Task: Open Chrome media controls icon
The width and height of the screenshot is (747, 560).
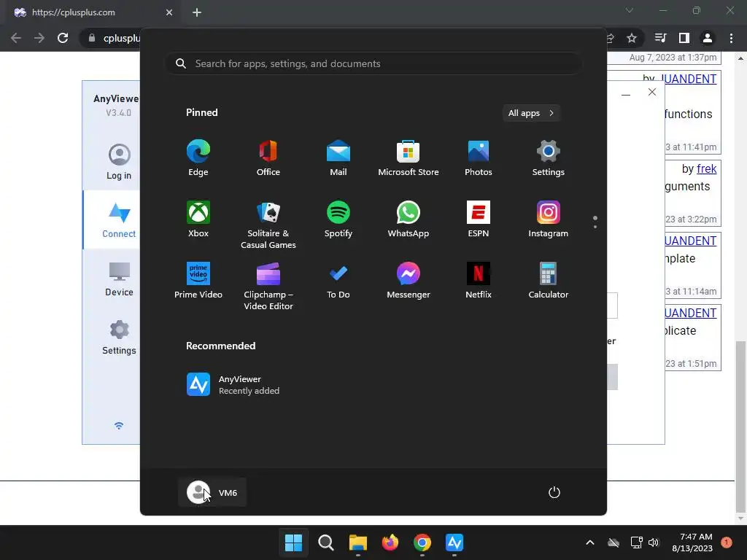Action: (660, 38)
